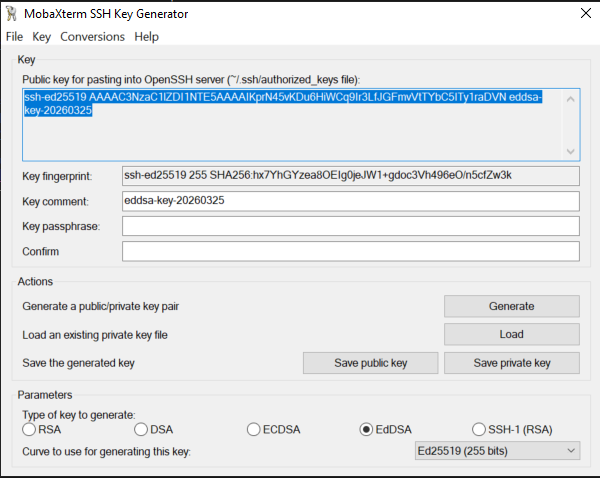
Task: Click public key box scroll up arrow
Action: click(571, 99)
